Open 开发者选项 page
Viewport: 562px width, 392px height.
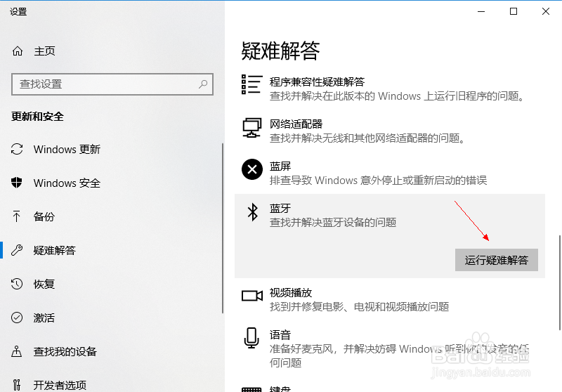pyautogui.click(x=60, y=385)
